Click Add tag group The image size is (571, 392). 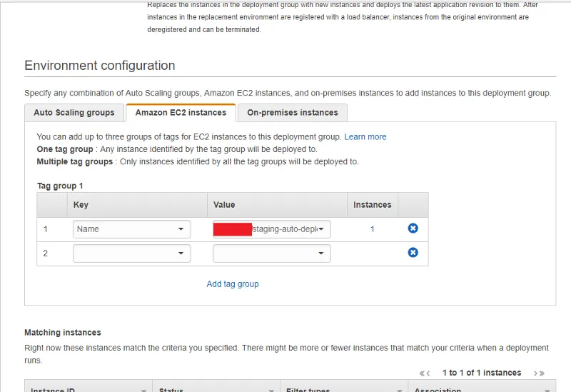click(x=233, y=284)
